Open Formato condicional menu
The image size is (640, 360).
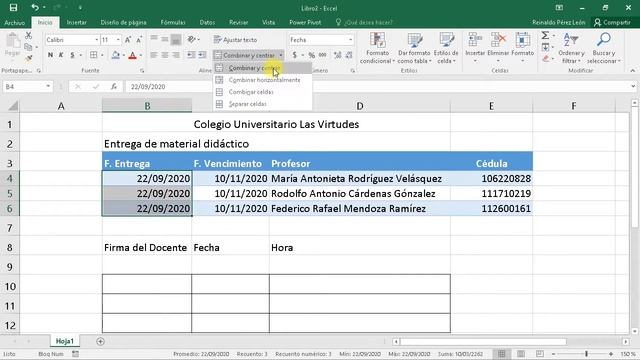[x=377, y=48]
